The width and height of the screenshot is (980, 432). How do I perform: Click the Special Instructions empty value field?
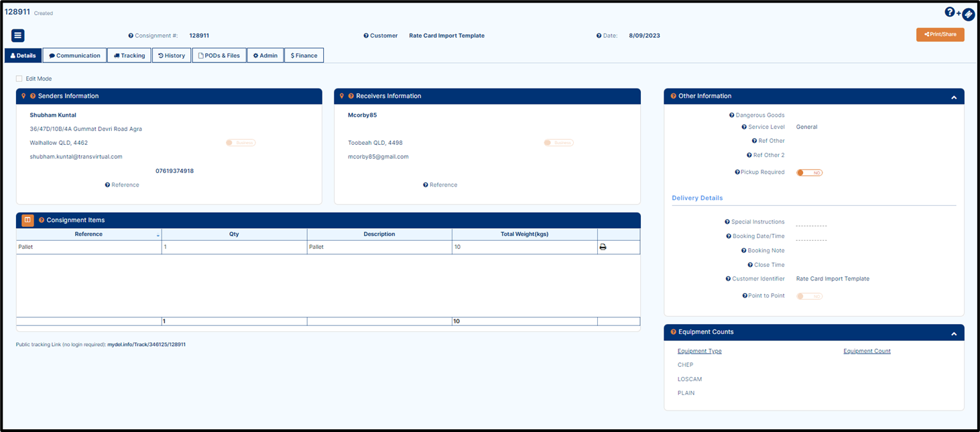tap(811, 223)
